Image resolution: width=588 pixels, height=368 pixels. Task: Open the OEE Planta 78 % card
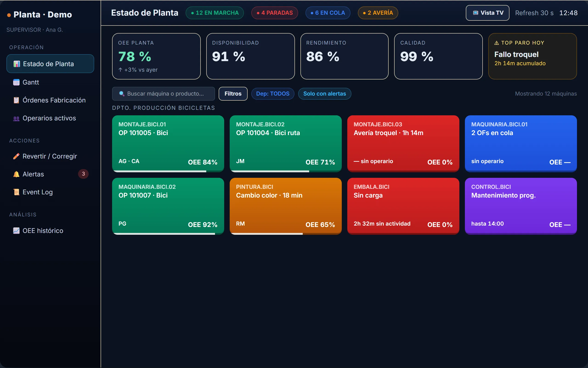(156, 56)
